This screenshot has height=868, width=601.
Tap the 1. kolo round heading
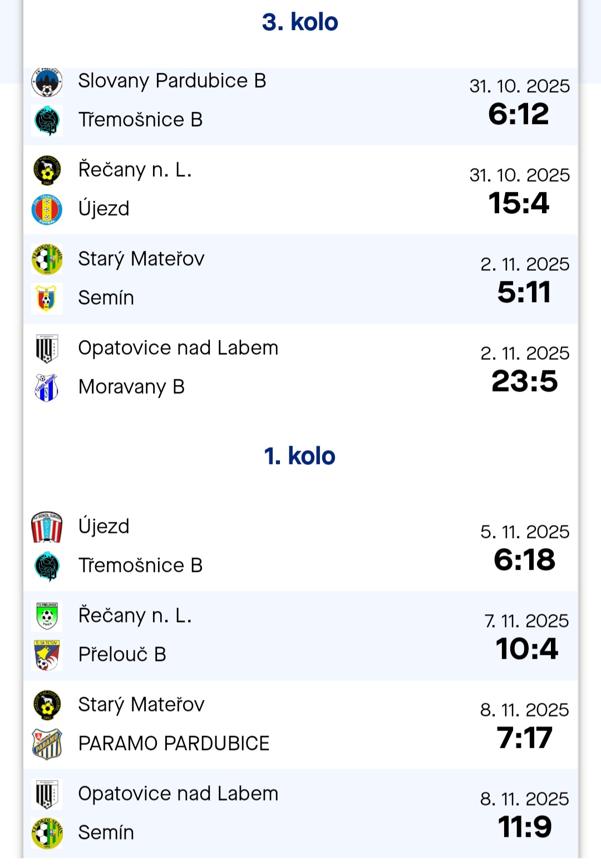300,456
